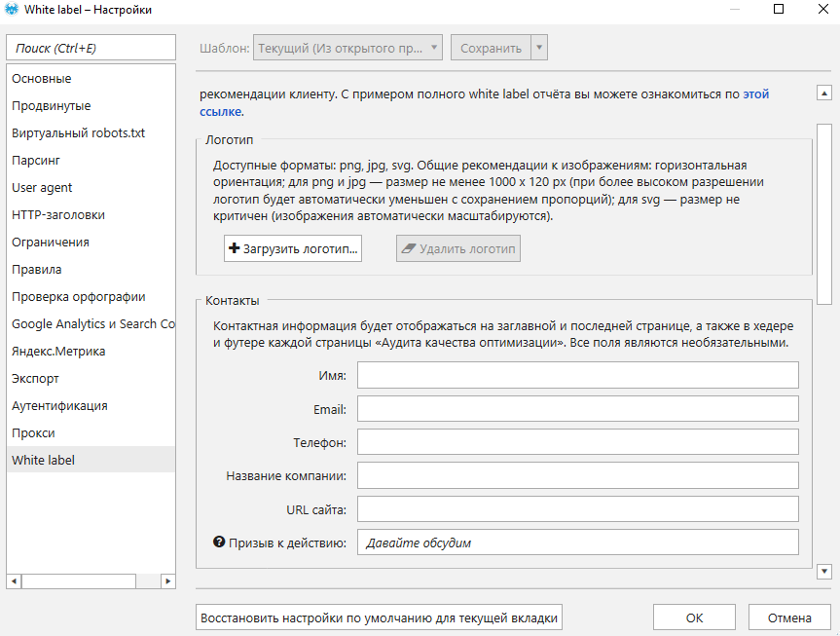The height and width of the screenshot is (636, 840).
Task: Maximize the settings window
Action: tap(779, 9)
